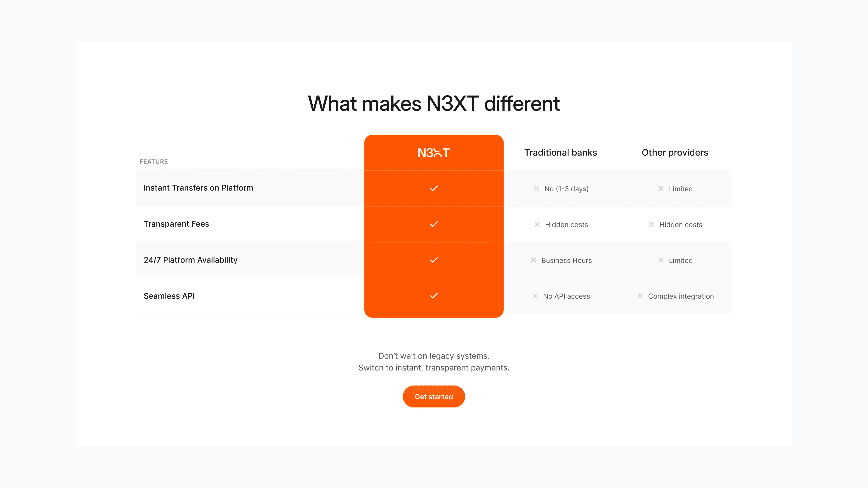Viewport: 868px width, 488px height.
Task: Click the checkmark for Instant Transfers on Platform
Action: 434,188
